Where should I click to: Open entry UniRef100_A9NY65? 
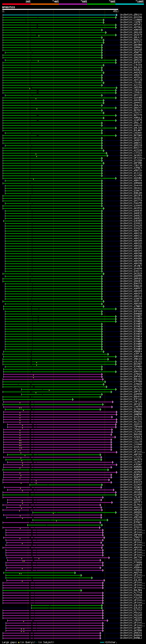131,30
